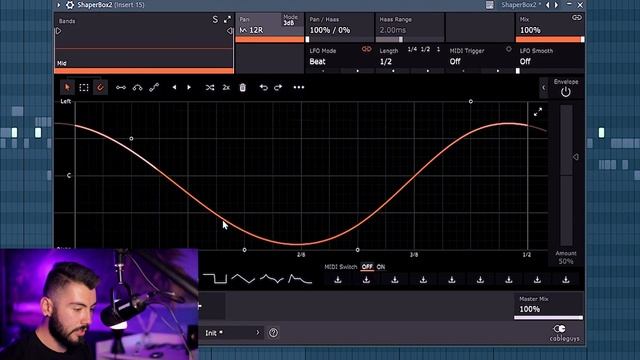Choose the arc curve drawing tool
The height and width of the screenshot is (360, 640).
(138, 87)
